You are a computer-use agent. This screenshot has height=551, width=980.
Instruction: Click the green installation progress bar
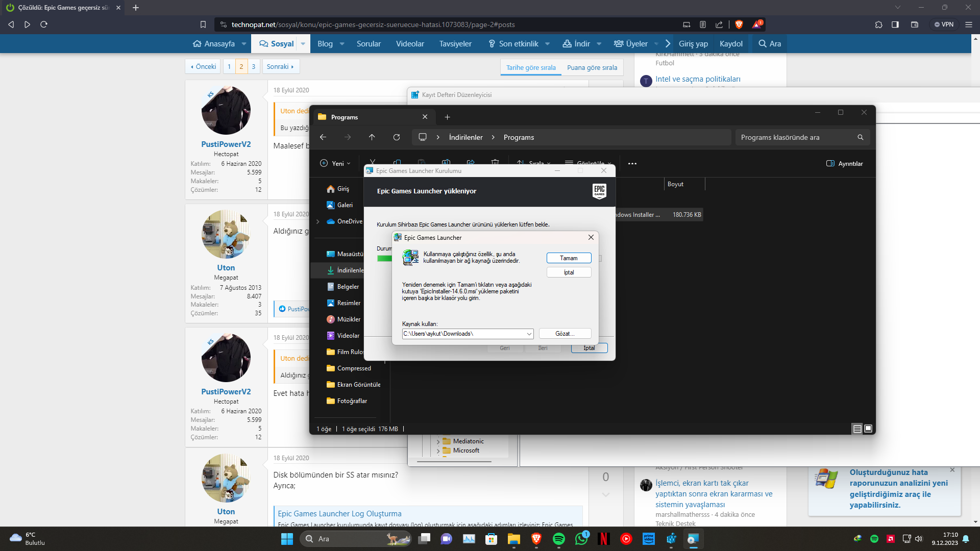click(x=384, y=259)
